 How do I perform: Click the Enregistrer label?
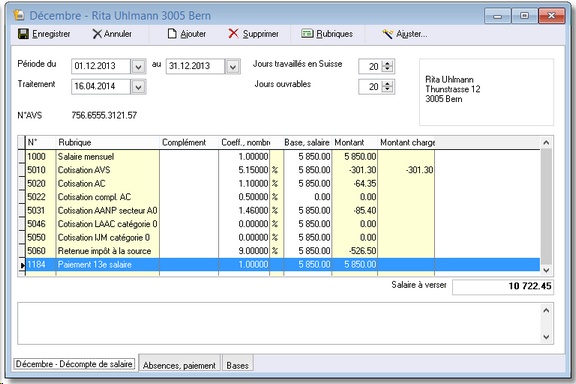51,34
